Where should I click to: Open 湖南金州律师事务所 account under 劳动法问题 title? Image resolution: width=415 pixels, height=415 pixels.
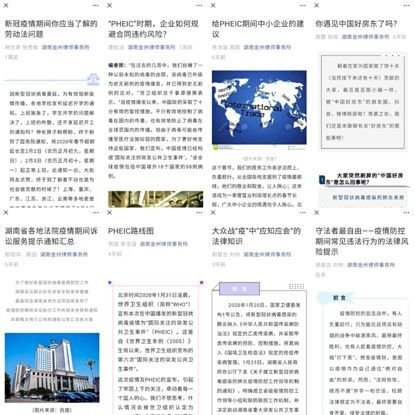click(x=65, y=47)
